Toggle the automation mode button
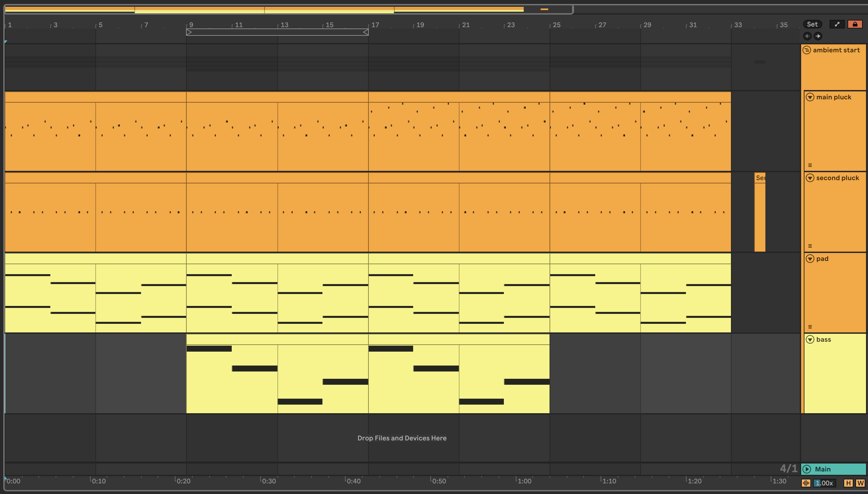The image size is (868, 494). [x=837, y=24]
